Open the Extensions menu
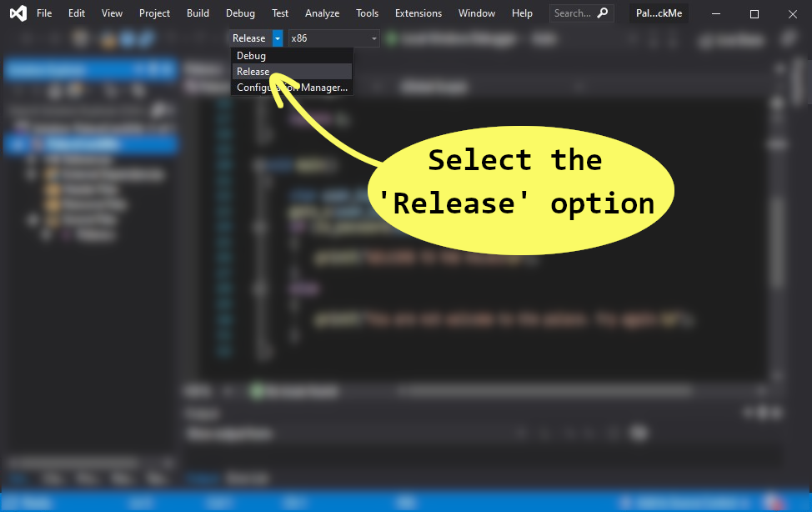The image size is (812, 512). 419,13
